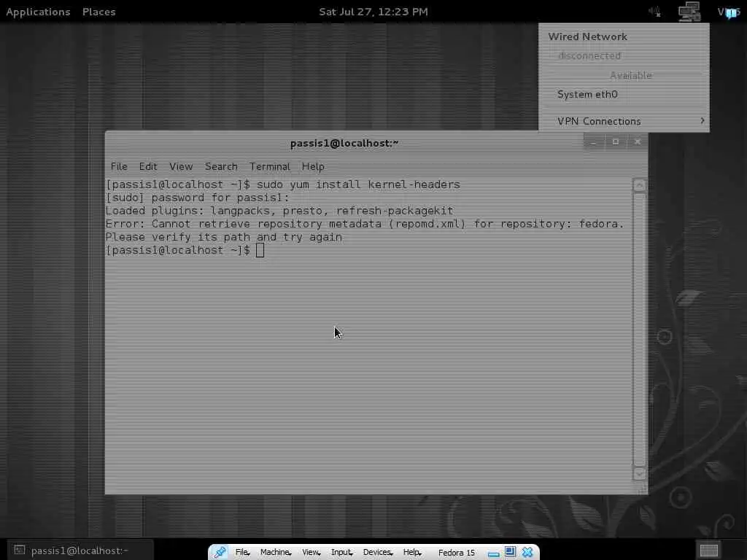Open the terminal View menu
Screen dimensions: 747x560
coord(181,166)
